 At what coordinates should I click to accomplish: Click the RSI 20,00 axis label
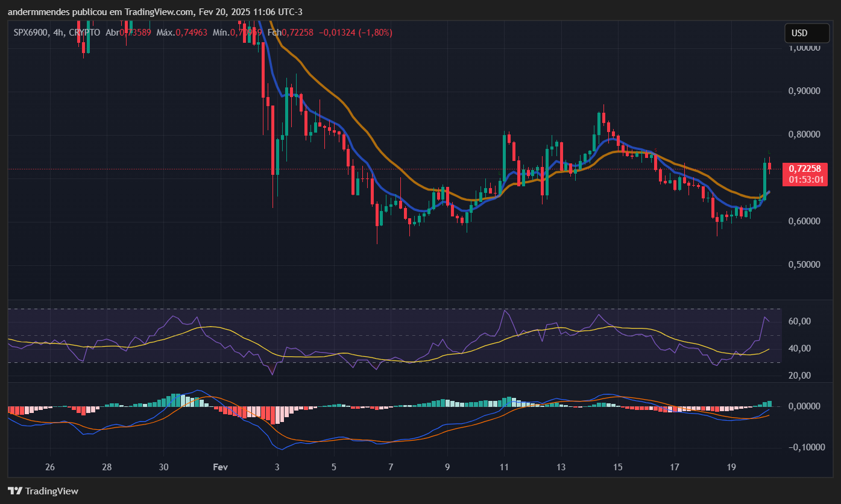coord(799,376)
